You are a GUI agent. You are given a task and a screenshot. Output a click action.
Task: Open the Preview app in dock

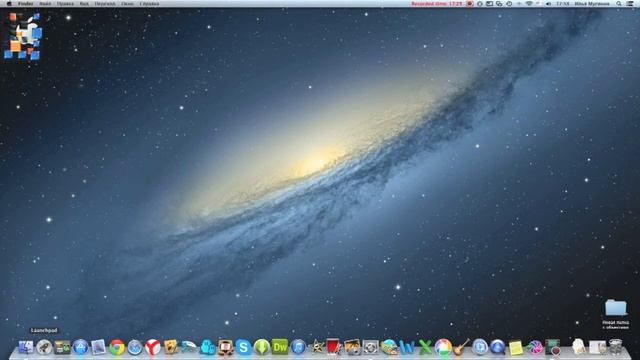click(98, 347)
